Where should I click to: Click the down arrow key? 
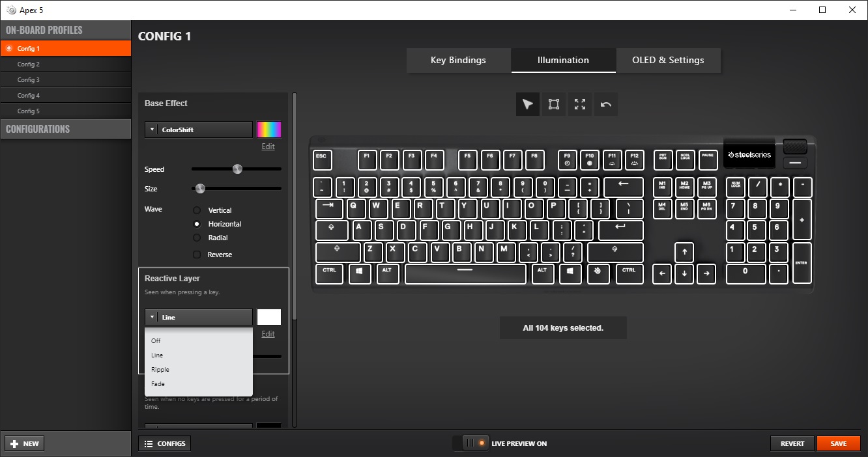[684, 273]
